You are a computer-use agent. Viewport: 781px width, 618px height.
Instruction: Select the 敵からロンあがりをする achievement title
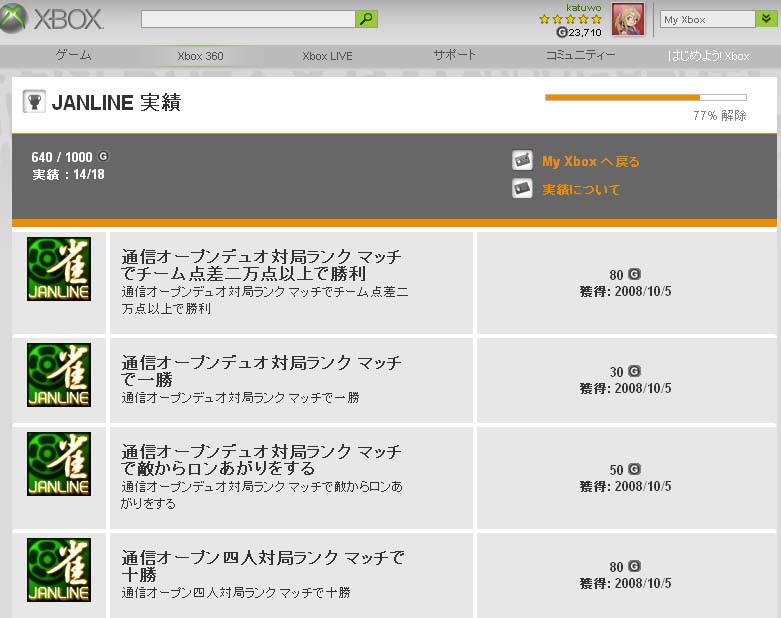[x=261, y=460]
